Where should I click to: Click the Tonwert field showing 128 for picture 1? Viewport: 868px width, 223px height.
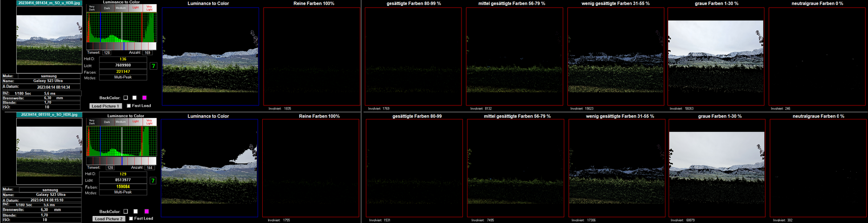pyautogui.click(x=107, y=53)
